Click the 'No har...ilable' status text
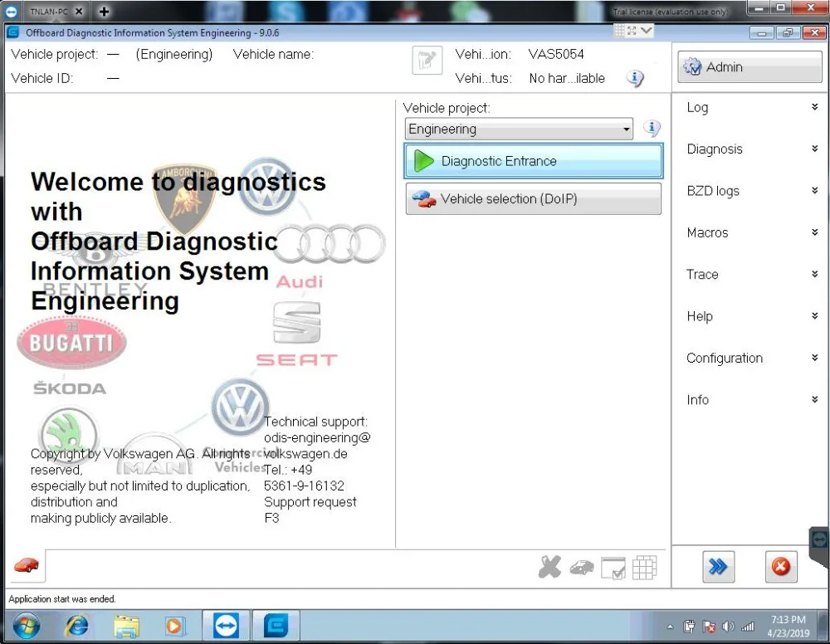The image size is (830, 644). coord(567,78)
